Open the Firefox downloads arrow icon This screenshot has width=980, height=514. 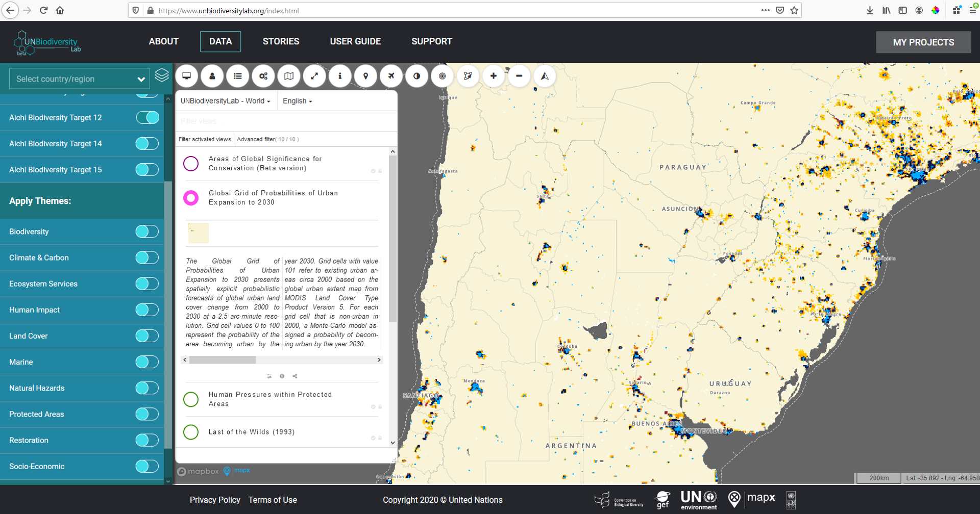(x=870, y=10)
